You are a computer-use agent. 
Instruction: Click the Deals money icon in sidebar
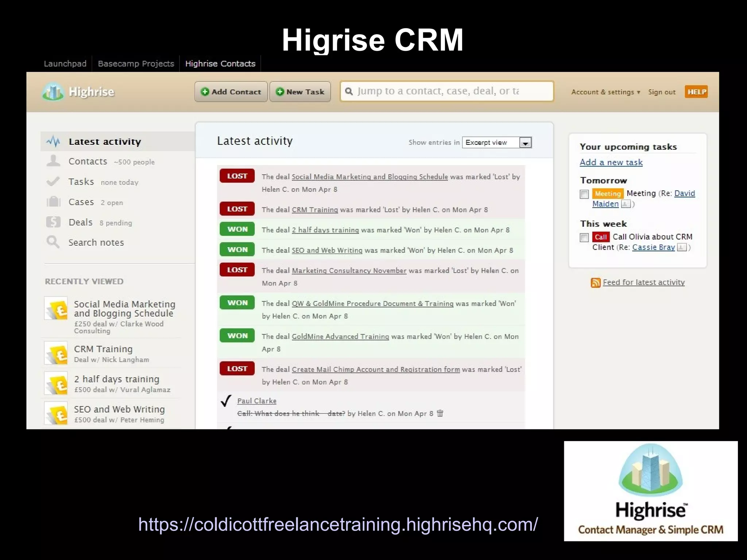click(x=53, y=222)
